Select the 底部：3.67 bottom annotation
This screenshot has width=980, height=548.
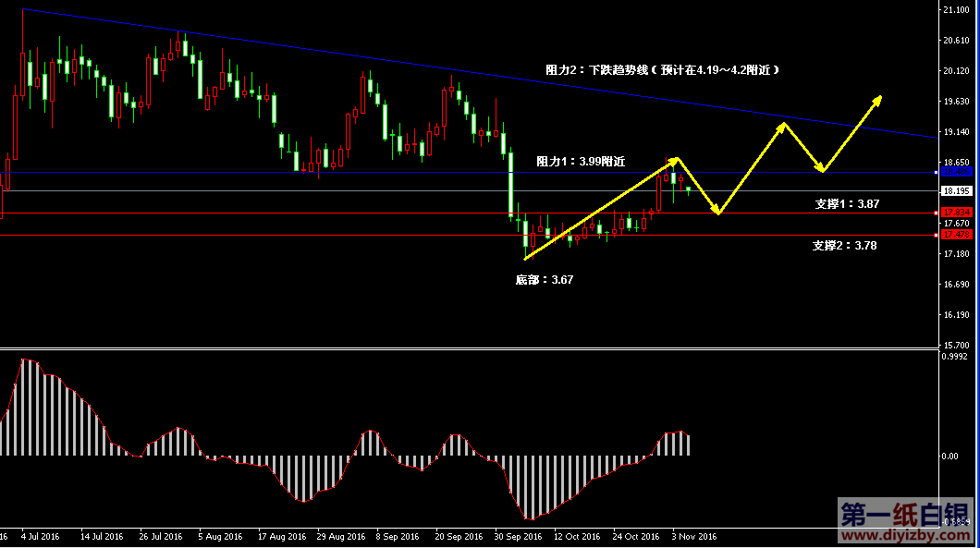coord(544,279)
